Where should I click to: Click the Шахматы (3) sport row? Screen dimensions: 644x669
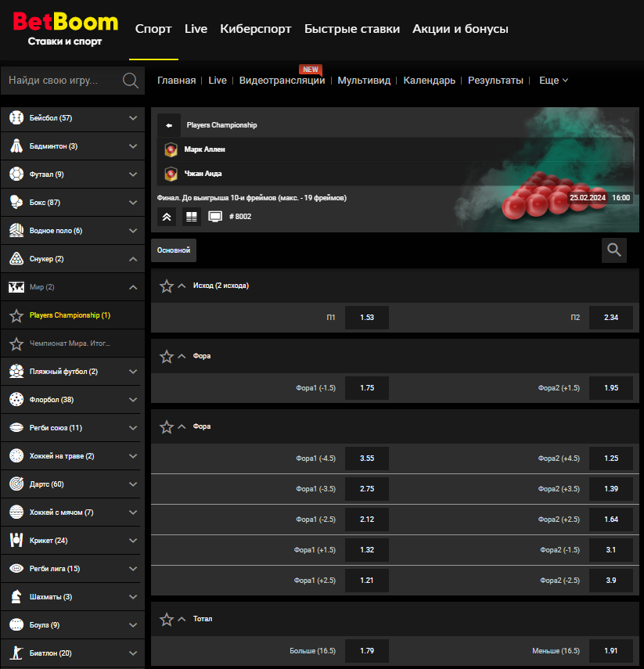(73, 596)
